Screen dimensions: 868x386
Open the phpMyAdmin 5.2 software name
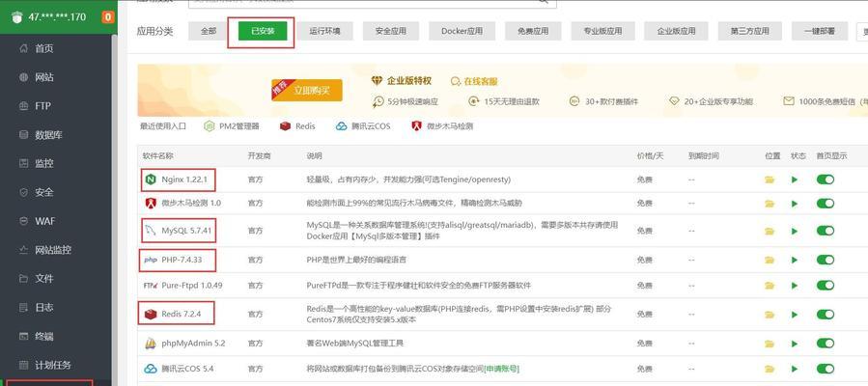193,344
